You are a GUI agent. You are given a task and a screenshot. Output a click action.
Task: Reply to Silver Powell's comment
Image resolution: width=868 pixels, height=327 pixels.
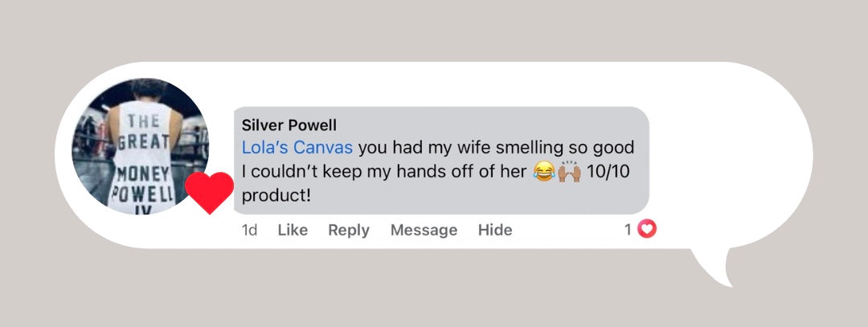(x=349, y=231)
